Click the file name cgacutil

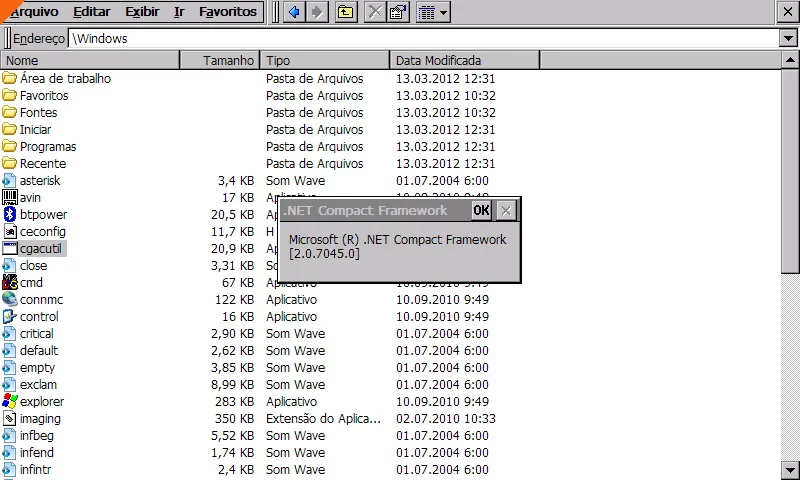tap(41, 249)
